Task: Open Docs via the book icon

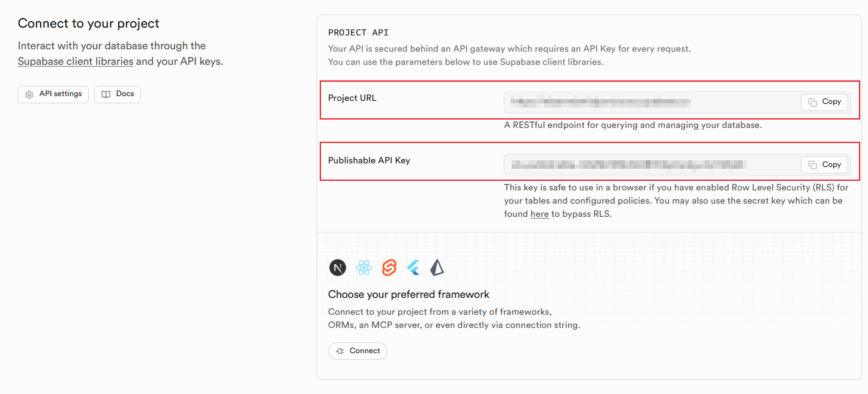Action: [106, 95]
